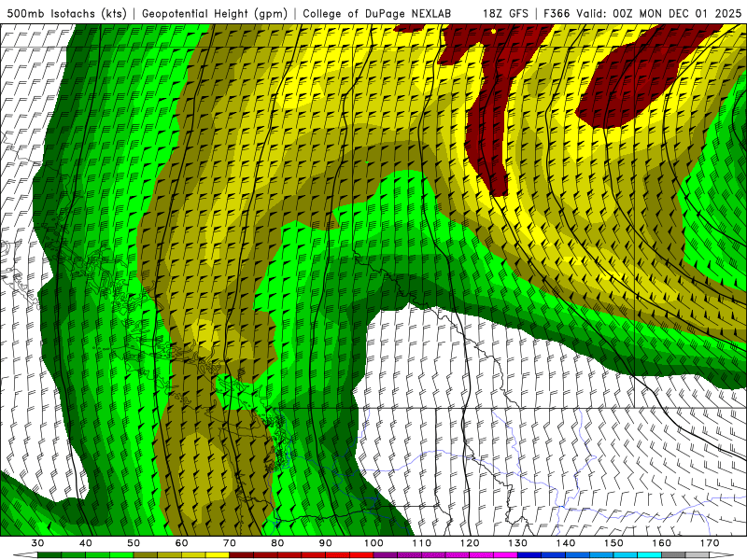Select the dark blue swatch starting at 130
The width and height of the screenshot is (747, 560).
click(x=529, y=554)
